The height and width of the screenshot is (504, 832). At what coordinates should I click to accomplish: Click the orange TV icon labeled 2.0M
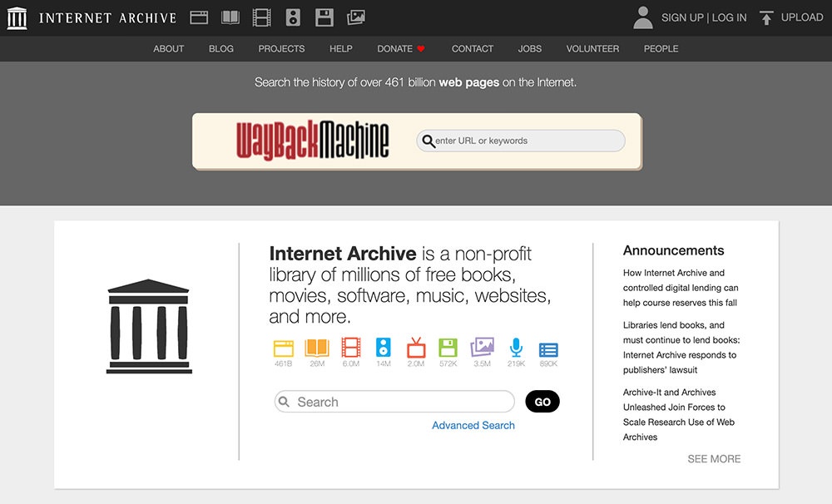point(415,348)
